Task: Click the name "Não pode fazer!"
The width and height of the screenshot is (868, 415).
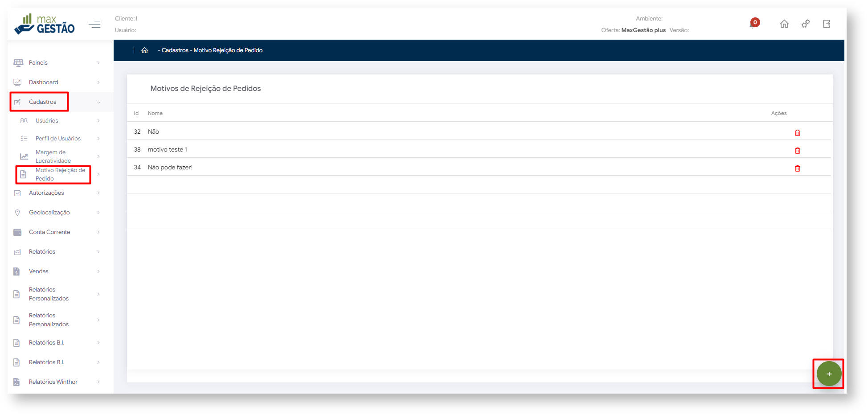Action: (170, 167)
